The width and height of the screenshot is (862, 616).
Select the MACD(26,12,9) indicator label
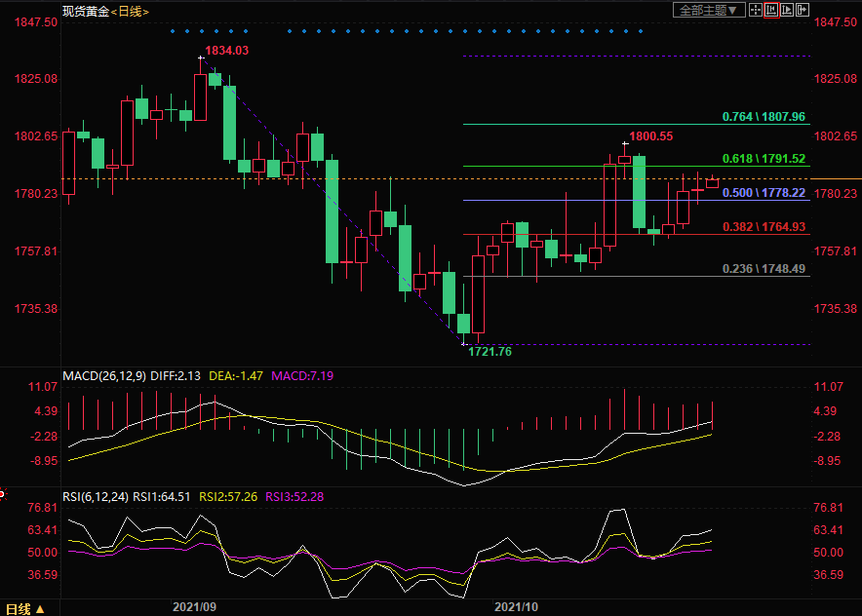point(105,375)
